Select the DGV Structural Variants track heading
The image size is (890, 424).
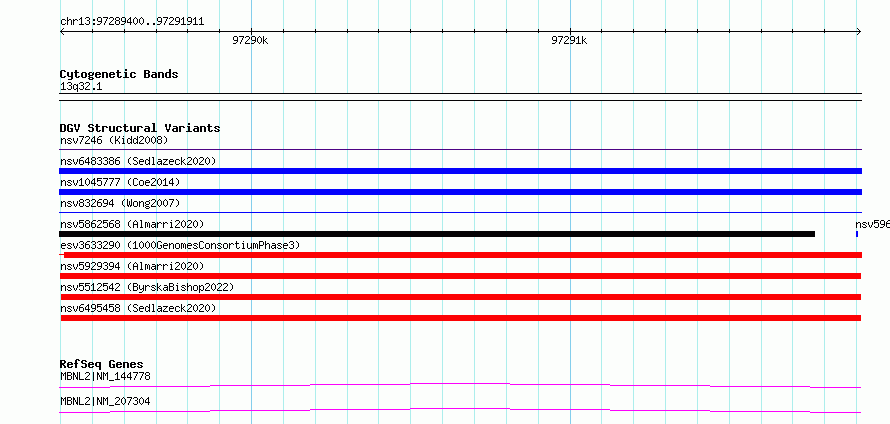click(x=140, y=128)
